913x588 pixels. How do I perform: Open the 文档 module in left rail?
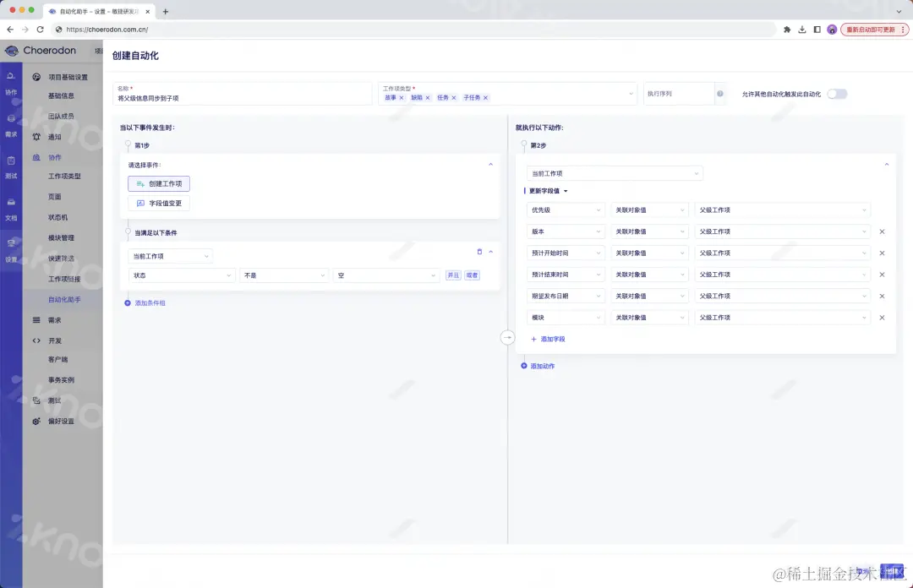(11, 209)
